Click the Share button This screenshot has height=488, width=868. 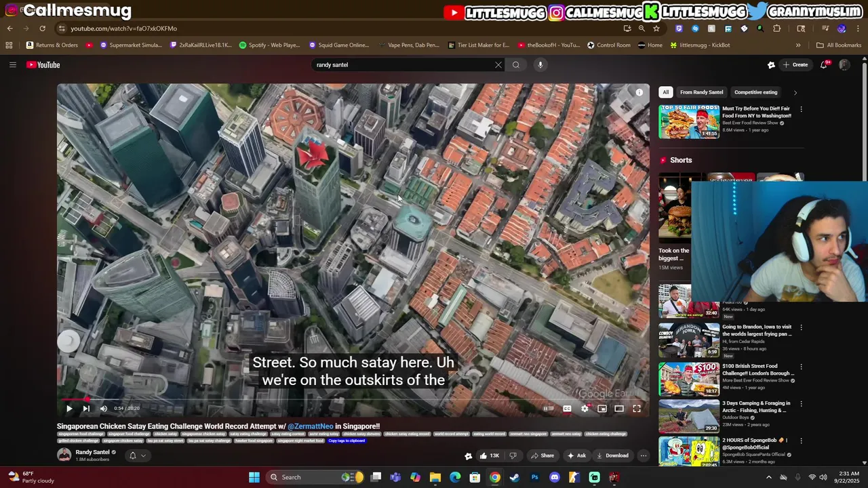pos(542,455)
